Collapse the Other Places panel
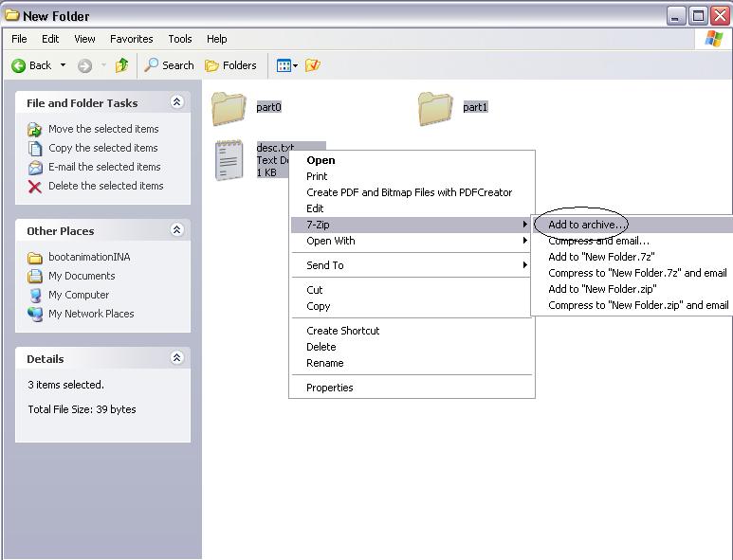733x560 pixels. coord(176,230)
